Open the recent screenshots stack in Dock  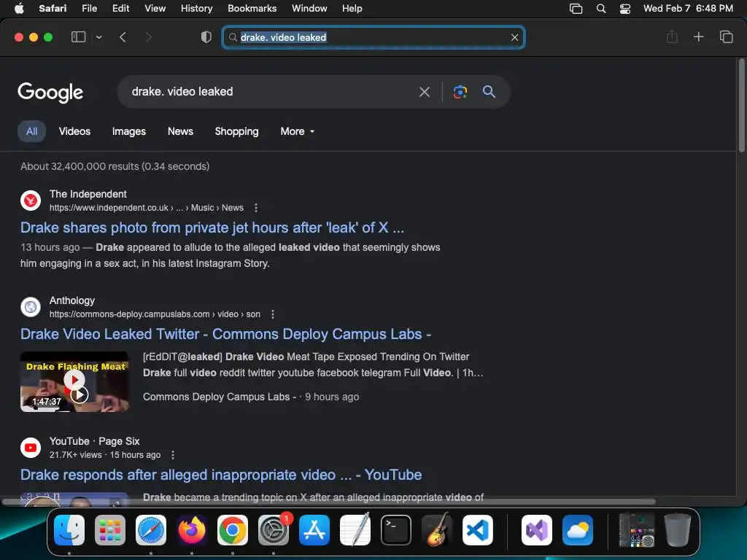tap(636, 530)
